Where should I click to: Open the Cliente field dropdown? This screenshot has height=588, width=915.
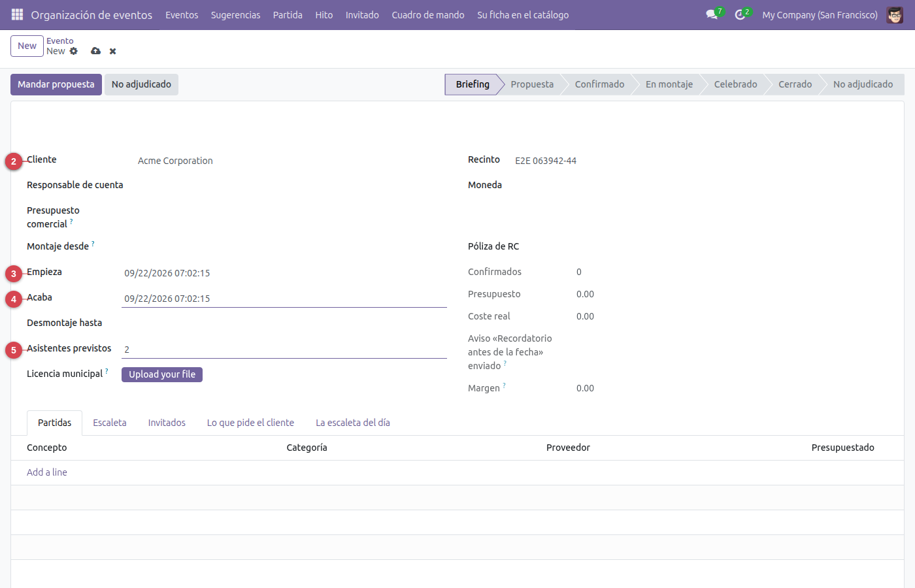click(x=284, y=161)
